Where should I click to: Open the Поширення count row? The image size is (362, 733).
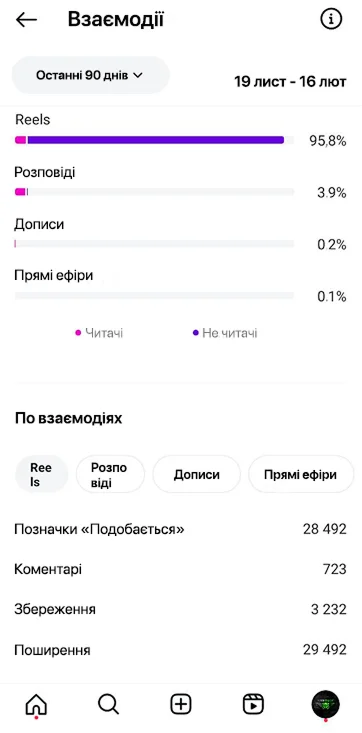(181, 650)
